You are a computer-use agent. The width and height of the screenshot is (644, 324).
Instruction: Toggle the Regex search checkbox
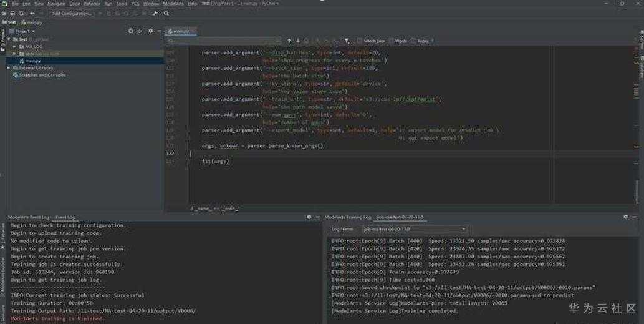coord(413,41)
